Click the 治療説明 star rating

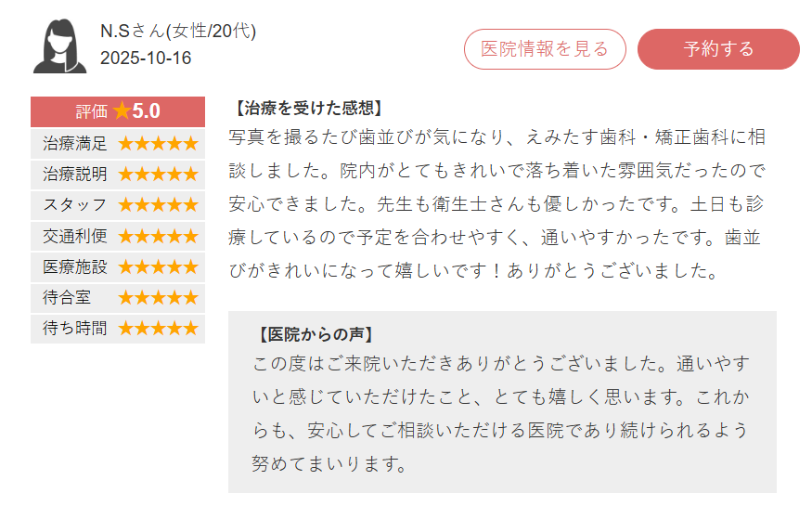[x=158, y=175]
